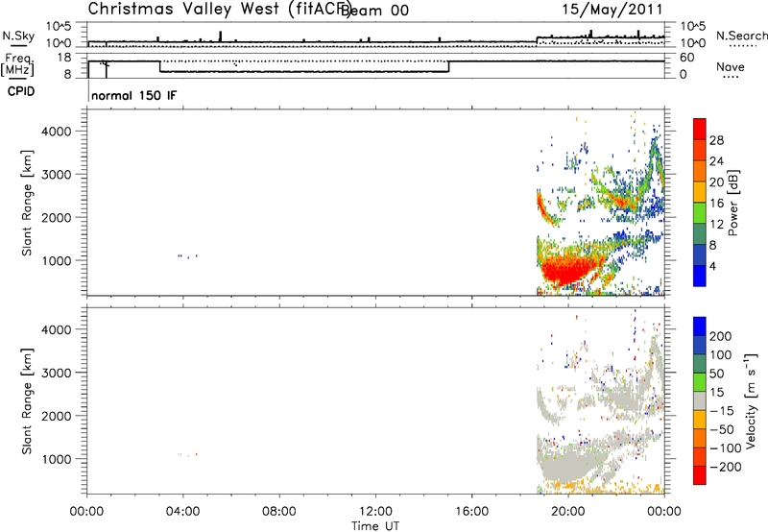
Task: Click blue echo dots near 04:00 power panel
Action: click(x=187, y=255)
